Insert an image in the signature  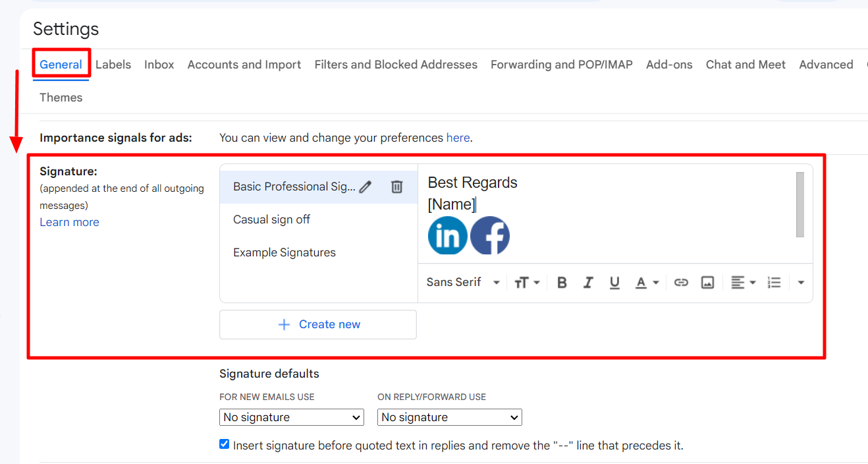coord(707,282)
